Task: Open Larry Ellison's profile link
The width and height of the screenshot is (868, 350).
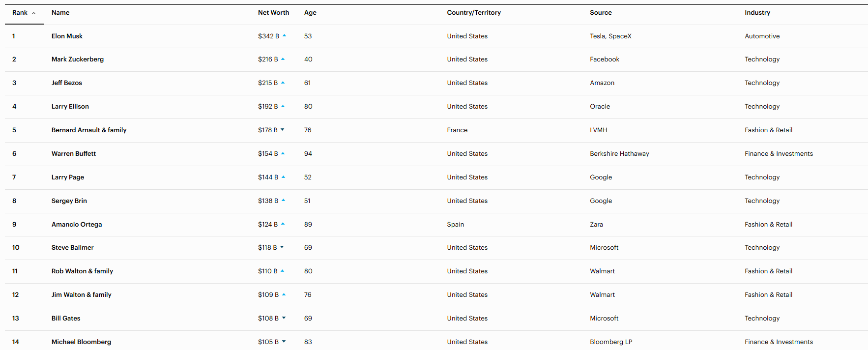Action: 70,107
